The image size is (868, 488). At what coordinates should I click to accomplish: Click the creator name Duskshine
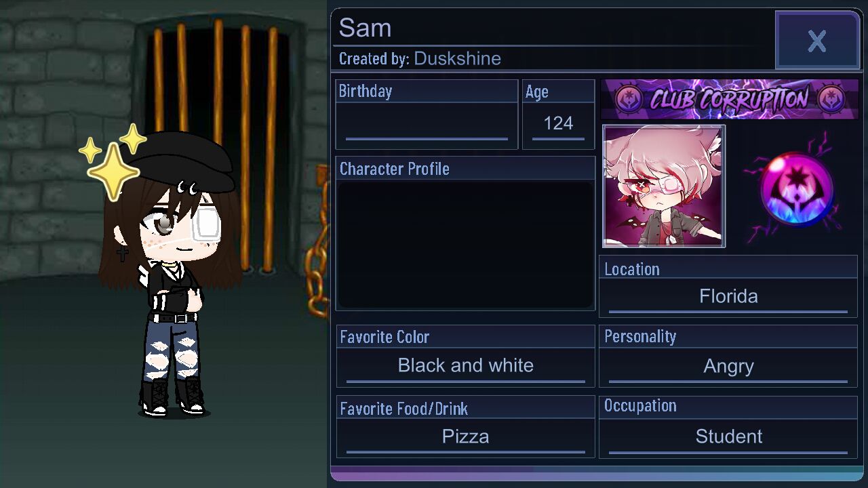pos(457,58)
